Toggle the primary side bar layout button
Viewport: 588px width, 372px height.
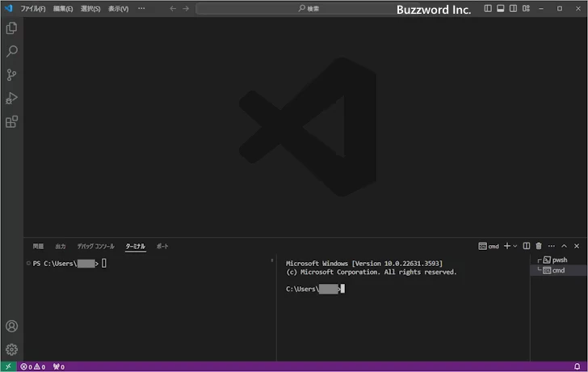coord(488,8)
